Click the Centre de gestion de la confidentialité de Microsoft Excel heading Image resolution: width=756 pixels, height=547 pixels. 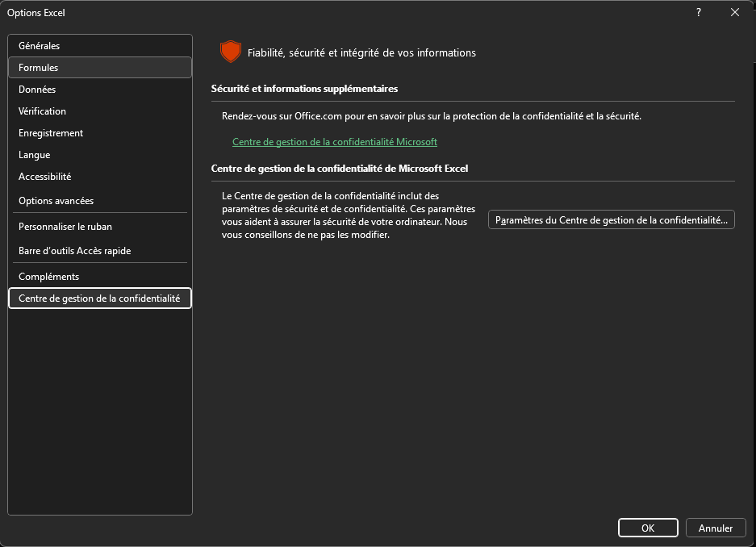(340, 168)
